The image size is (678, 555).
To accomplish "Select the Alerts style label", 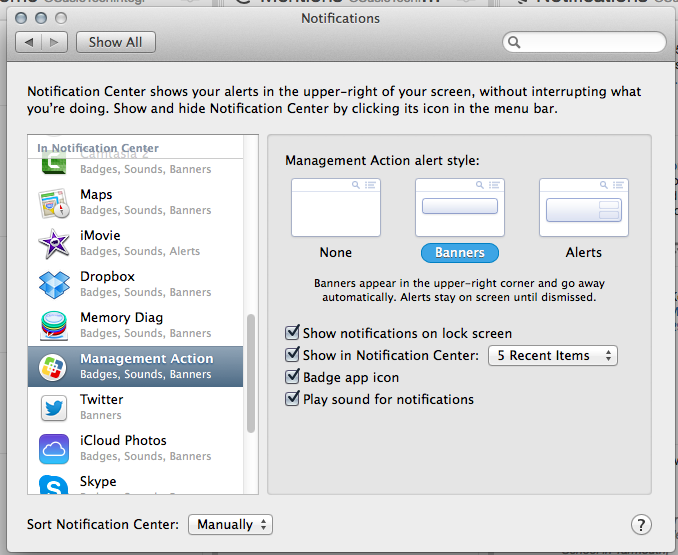I will click(x=584, y=252).
